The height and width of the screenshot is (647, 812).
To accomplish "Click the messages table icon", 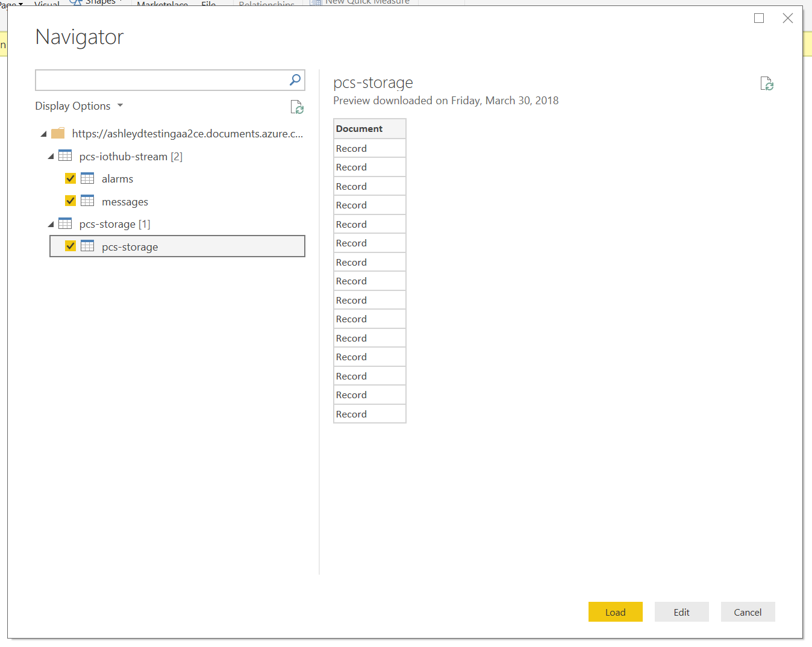I will (x=87, y=201).
